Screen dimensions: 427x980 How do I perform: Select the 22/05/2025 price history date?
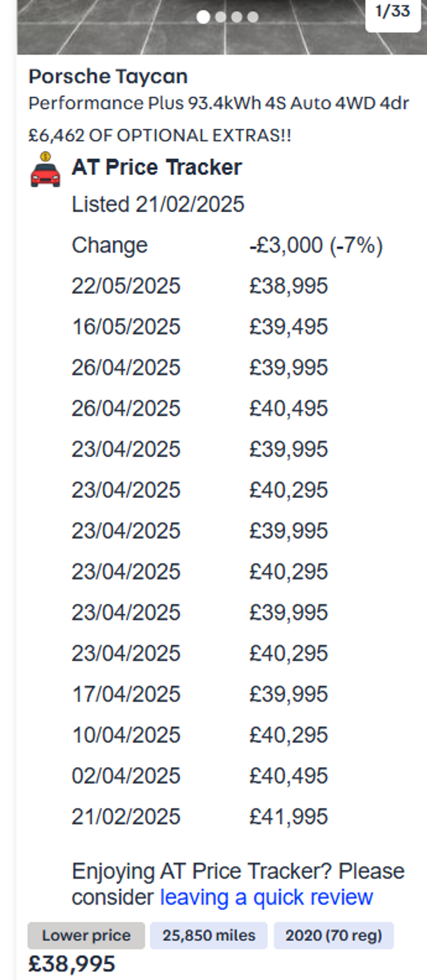(x=126, y=286)
